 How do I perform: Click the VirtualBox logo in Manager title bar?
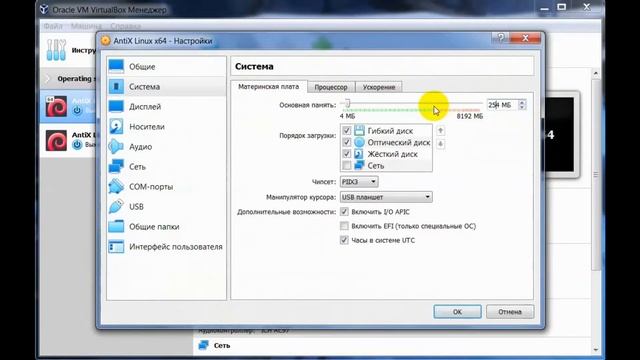(x=44, y=9)
